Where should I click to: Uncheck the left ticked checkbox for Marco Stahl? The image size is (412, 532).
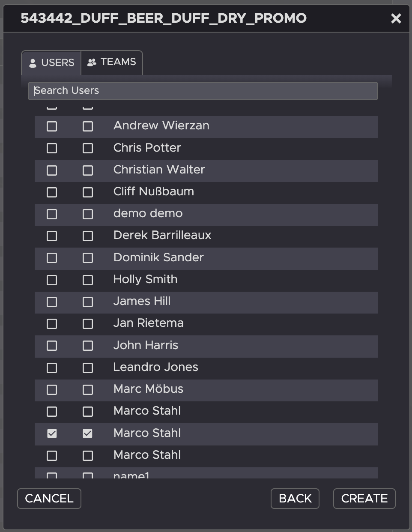pos(52,433)
